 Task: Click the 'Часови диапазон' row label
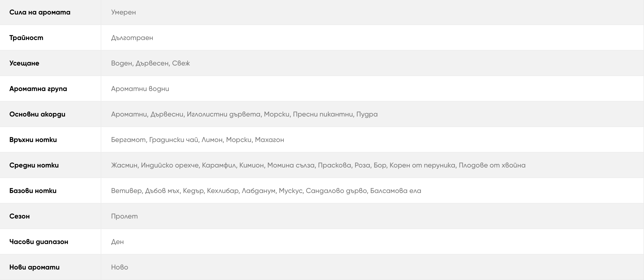click(x=39, y=242)
